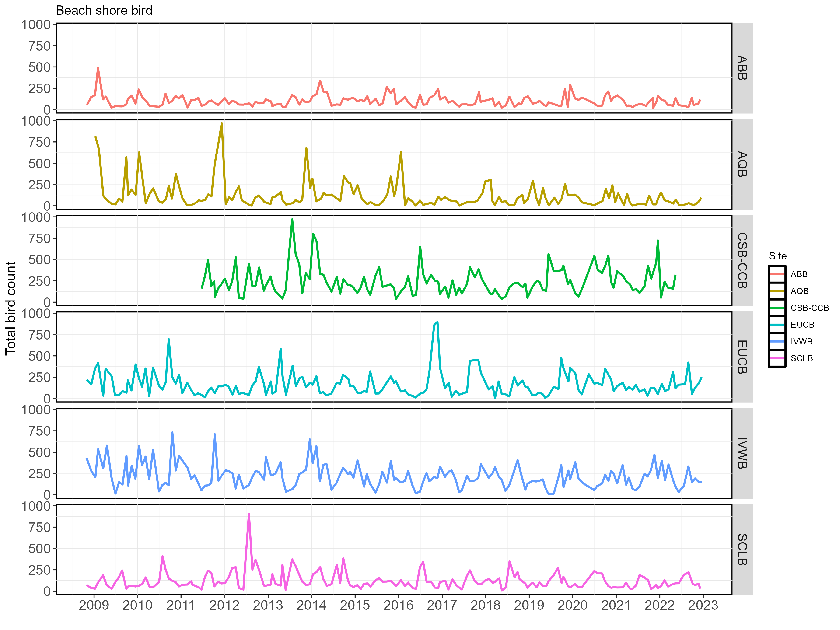Click the 2014 x-axis tick label
The width and height of the screenshot is (840, 630).
click(x=311, y=605)
